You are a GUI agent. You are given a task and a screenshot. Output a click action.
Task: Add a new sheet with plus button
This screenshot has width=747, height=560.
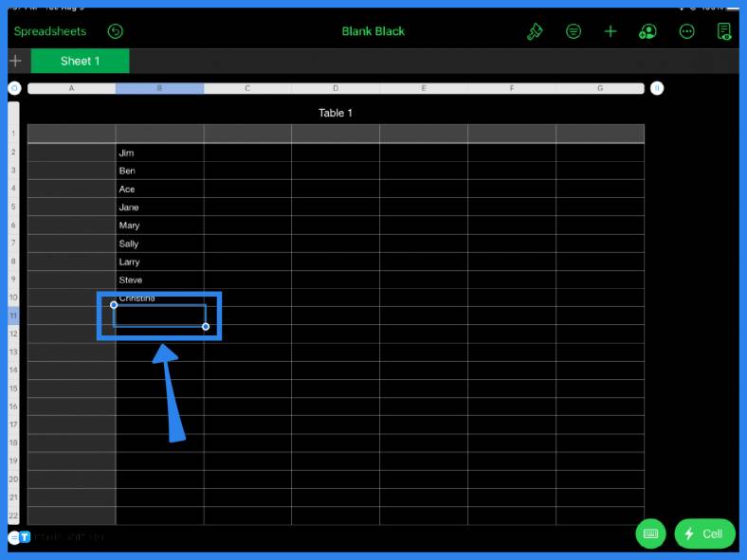[15, 61]
